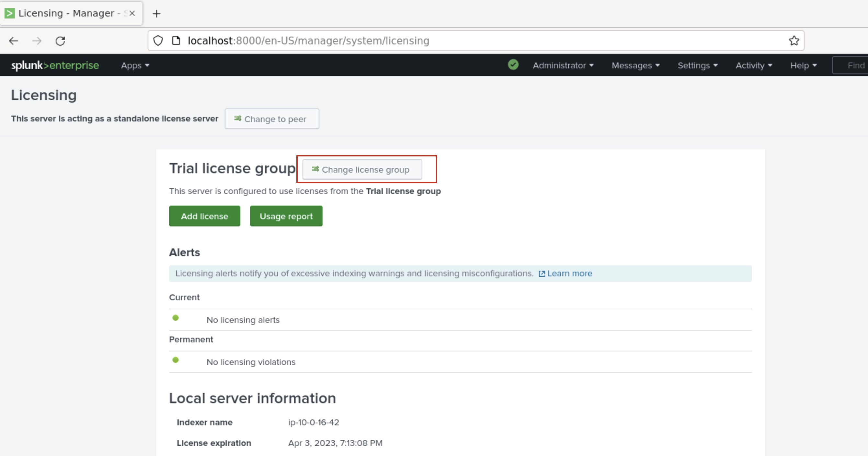Viewport: 868px width, 456px height.
Task: Click the forward navigation arrow
Action: [37, 41]
